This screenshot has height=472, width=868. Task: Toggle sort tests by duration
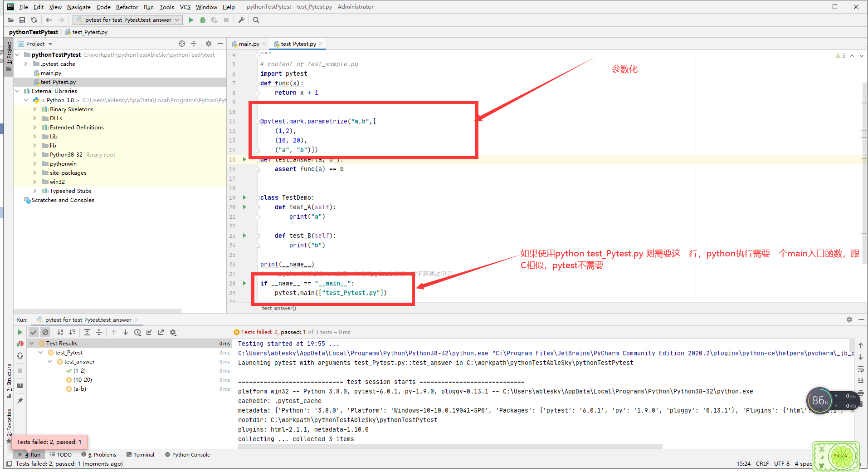[x=72, y=332]
